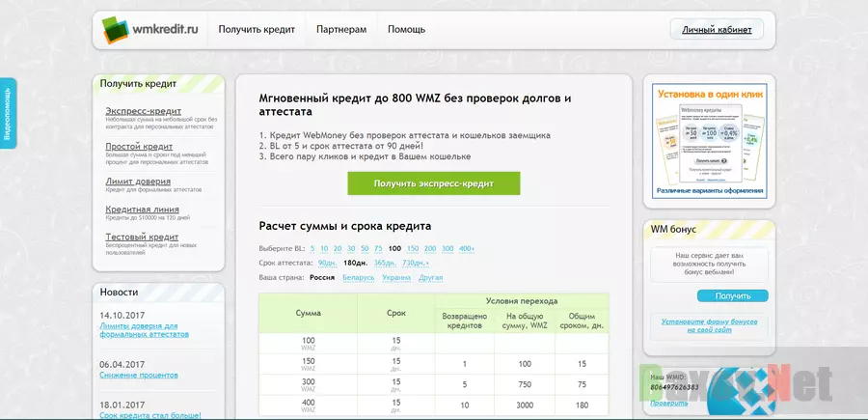Screen dimensions: 868x420
Task: Go to Простой кредит in sidebar
Action: pos(139,147)
